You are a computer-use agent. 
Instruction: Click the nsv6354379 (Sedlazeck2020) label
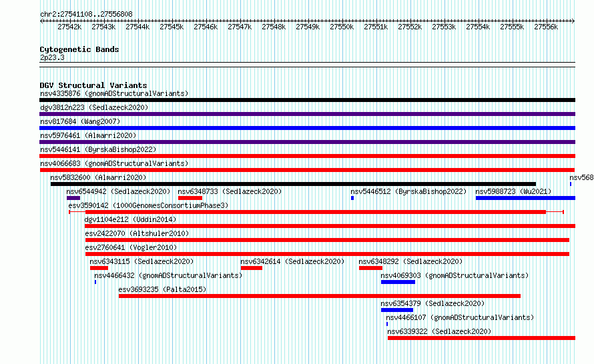click(432, 303)
